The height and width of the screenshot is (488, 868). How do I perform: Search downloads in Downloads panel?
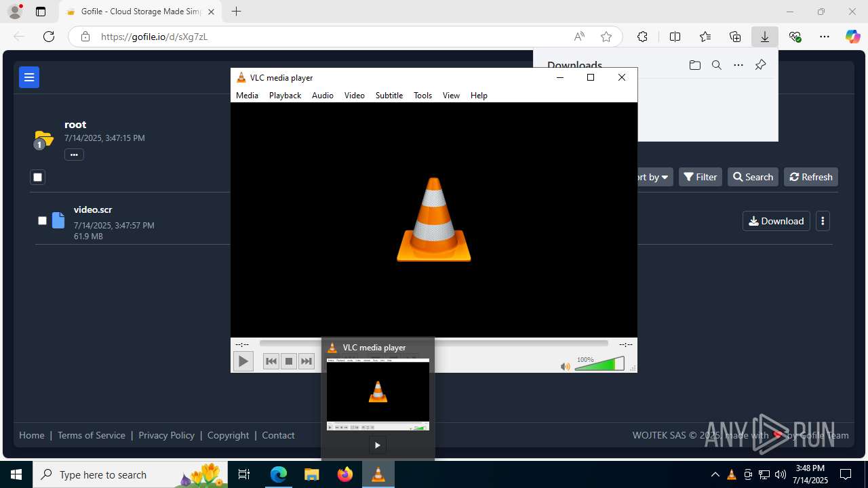coord(716,65)
